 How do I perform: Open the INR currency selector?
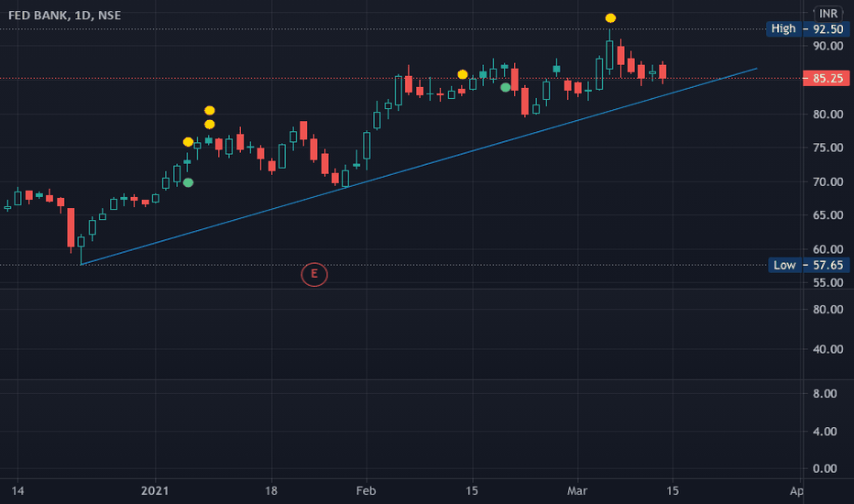point(828,14)
